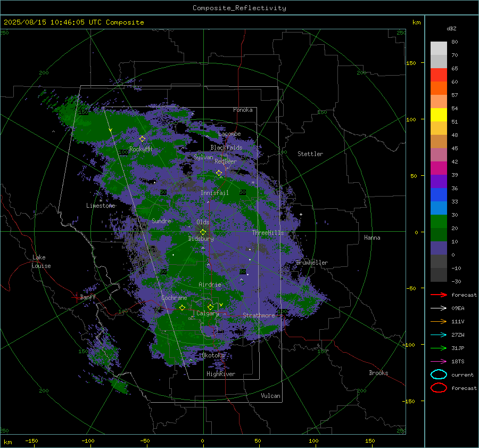The height and width of the screenshot is (448, 479).
Task: Click the HighRiver label
Action: [x=221, y=374]
